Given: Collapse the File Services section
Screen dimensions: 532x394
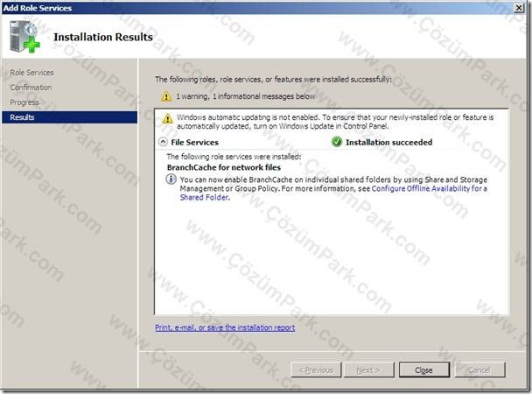Looking at the screenshot, I should click(x=163, y=142).
